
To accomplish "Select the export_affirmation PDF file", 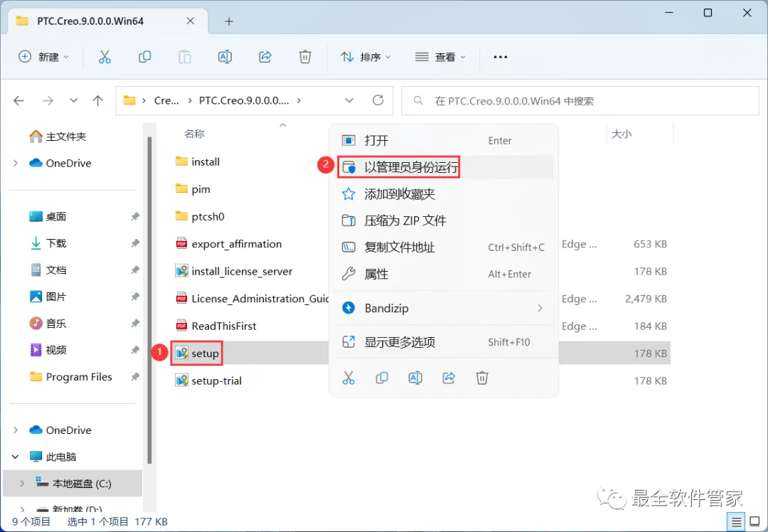I will click(229, 244).
